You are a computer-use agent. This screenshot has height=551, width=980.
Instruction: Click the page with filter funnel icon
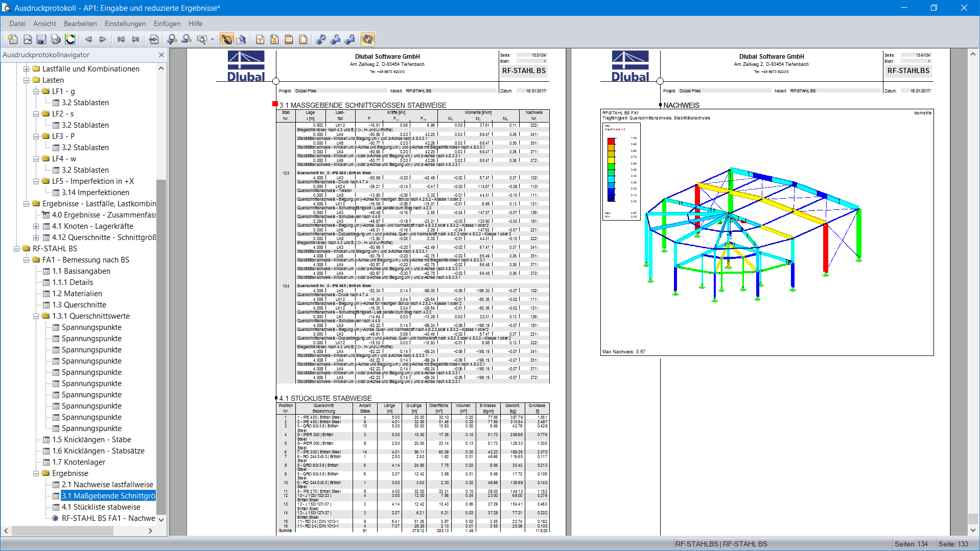coord(260,39)
